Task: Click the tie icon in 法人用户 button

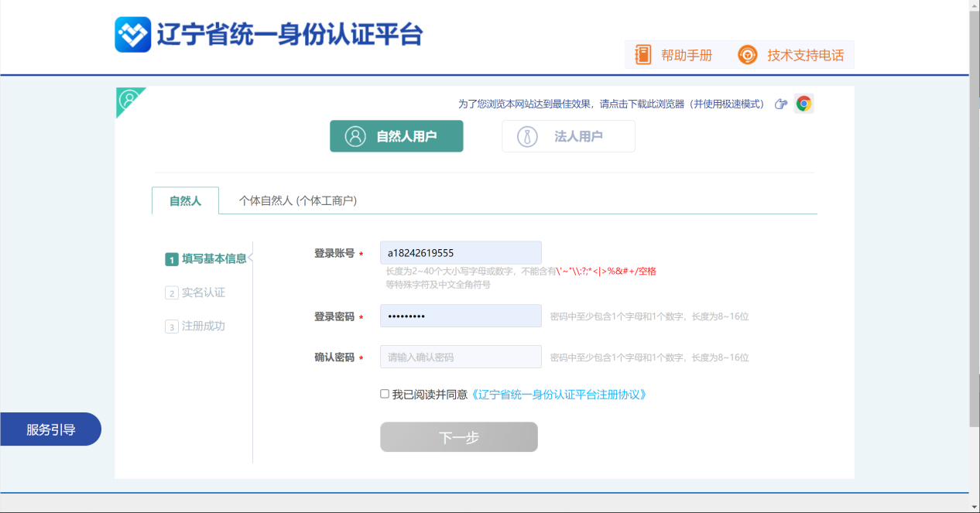Action: (527, 136)
